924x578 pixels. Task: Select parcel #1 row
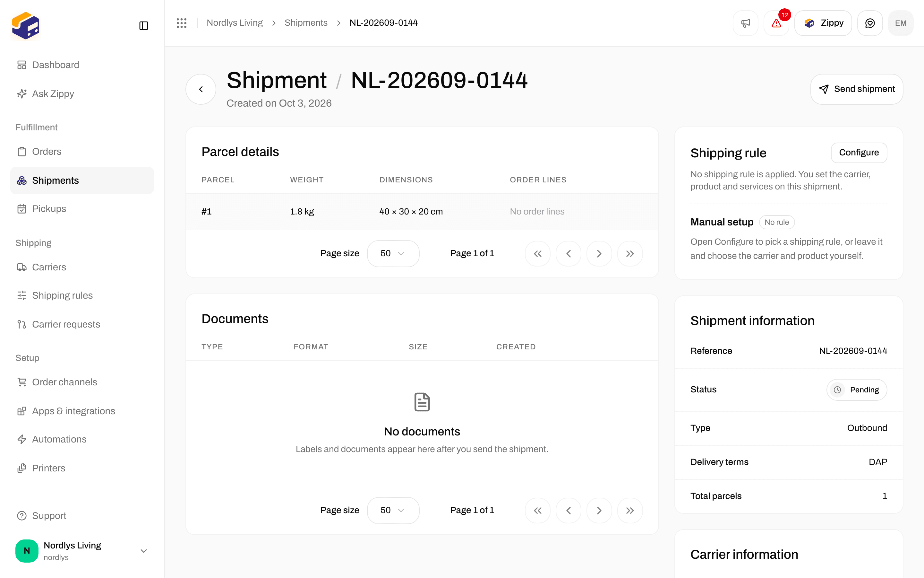[x=422, y=211]
